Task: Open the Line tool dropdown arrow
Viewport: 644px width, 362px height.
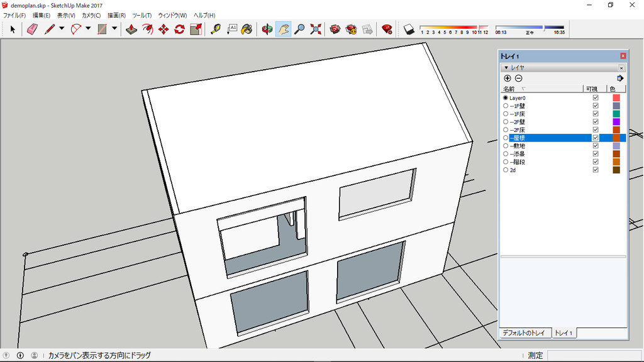Action: pos(62,28)
